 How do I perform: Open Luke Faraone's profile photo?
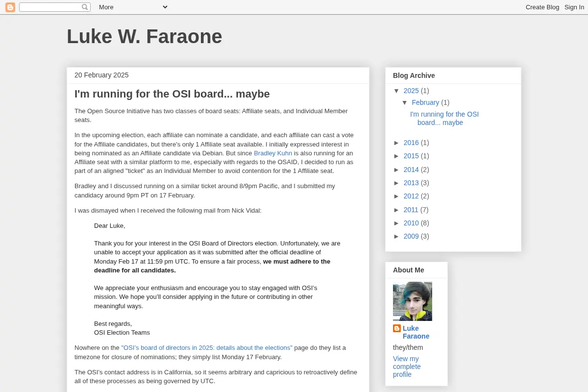click(x=413, y=301)
